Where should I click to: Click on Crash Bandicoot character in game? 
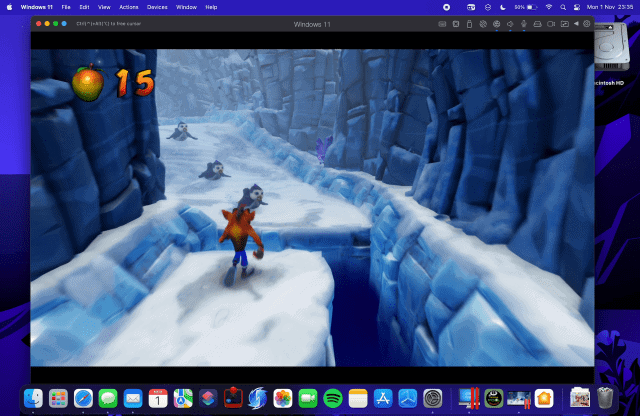[241, 246]
